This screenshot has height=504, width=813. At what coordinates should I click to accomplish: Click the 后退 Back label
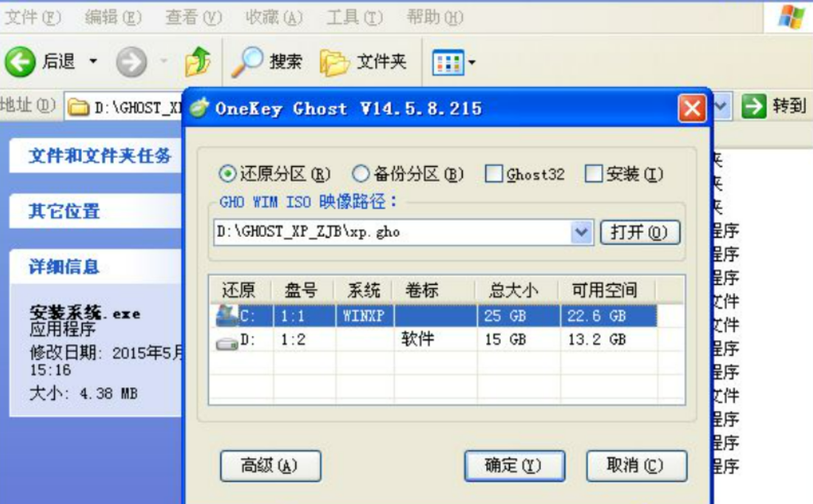click(58, 61)
